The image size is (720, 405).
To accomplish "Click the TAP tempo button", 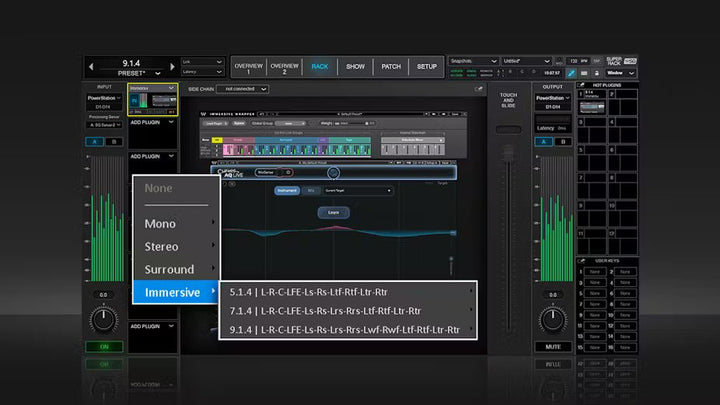I will [x=596, y=61].
